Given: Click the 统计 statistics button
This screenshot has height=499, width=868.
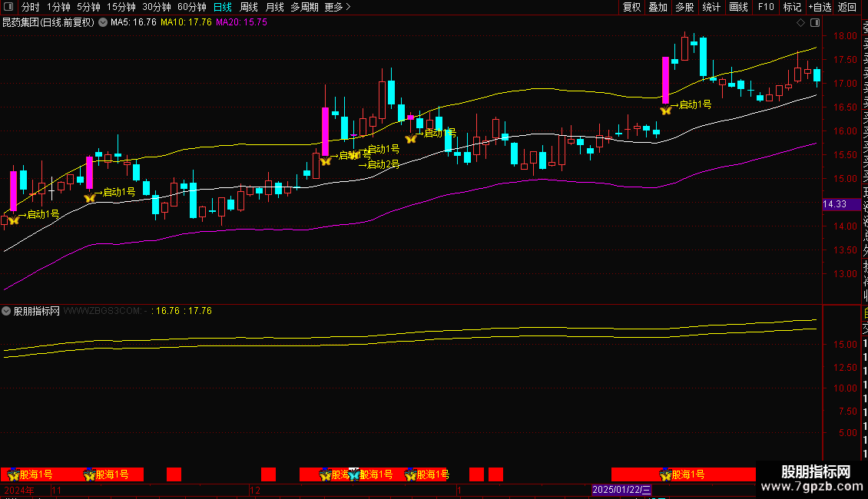Looking at the screenshot, I should click(x=711, y=7).
